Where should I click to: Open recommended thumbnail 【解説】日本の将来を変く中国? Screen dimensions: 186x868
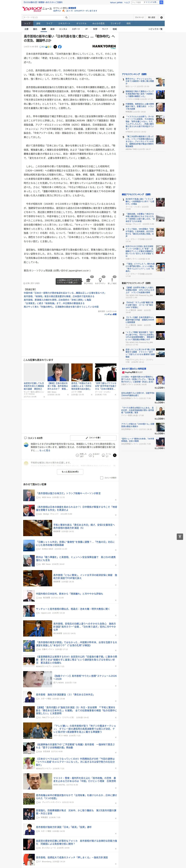(x=58, y=372)
